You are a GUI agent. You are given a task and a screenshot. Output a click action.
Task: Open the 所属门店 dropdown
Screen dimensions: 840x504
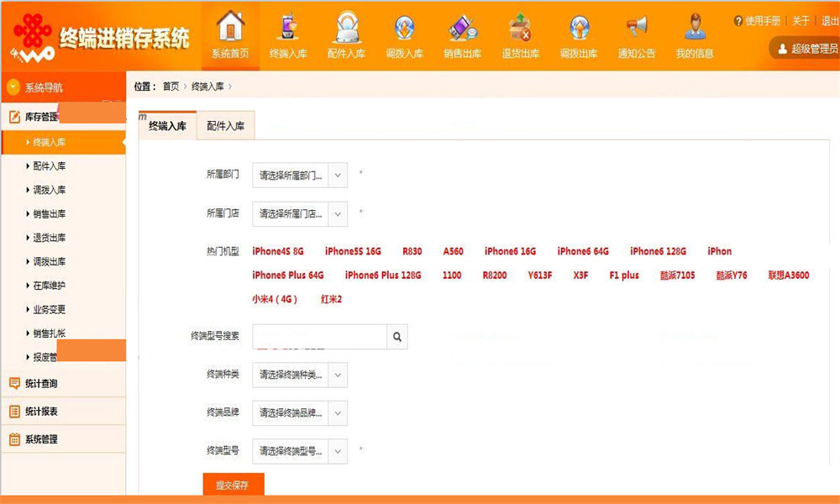tap(337, 213)
